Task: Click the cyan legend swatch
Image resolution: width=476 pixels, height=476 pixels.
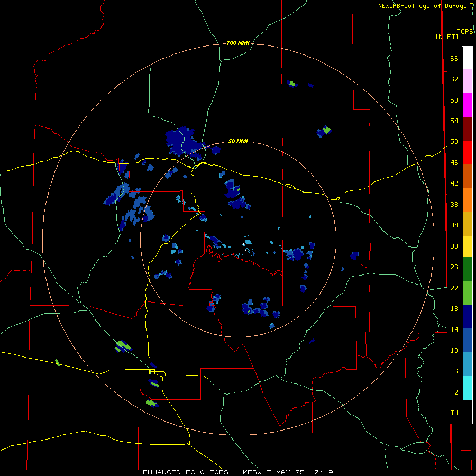Action: click(467, 388)
